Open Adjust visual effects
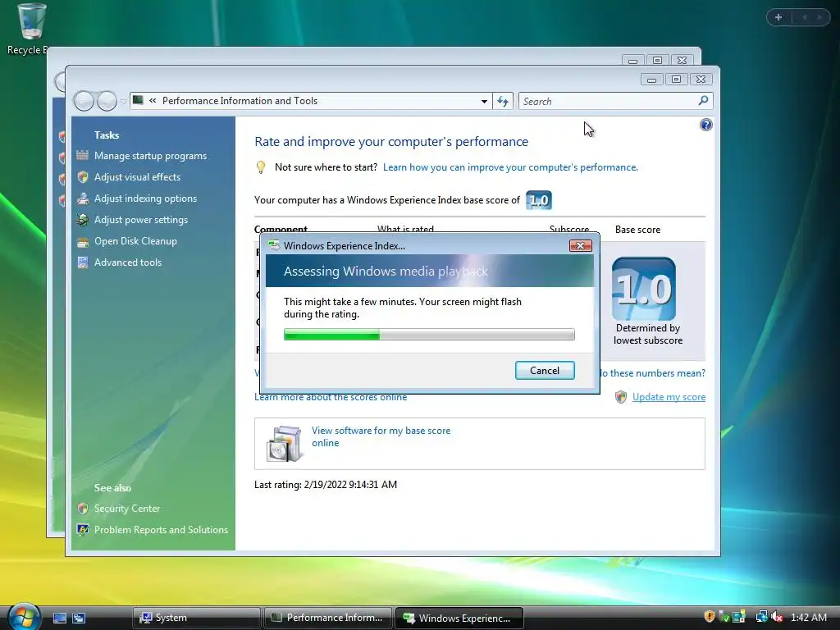 click(x=137, y=177)
